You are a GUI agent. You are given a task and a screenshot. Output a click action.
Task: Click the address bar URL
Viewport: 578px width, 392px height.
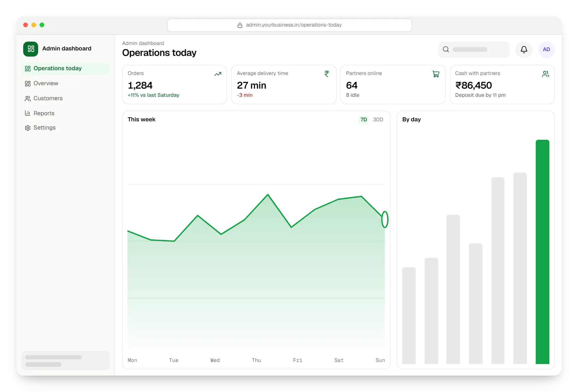[294, 25]
